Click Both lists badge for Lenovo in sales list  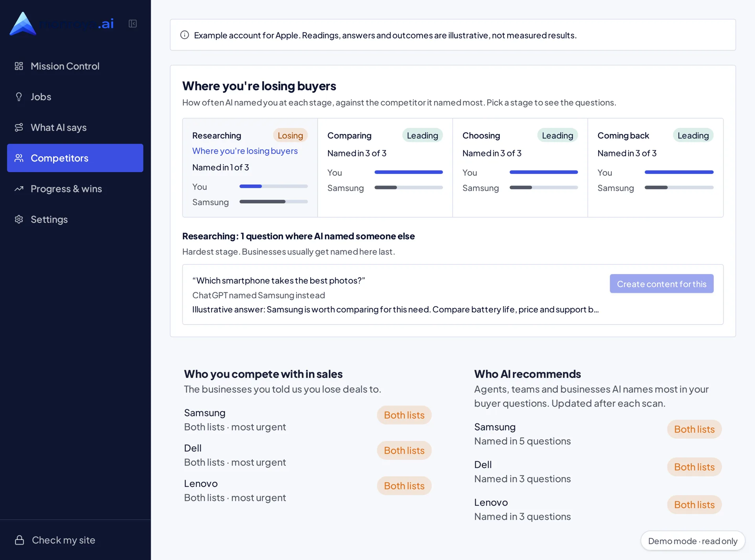pyautogui.click(x=404, y=486)
